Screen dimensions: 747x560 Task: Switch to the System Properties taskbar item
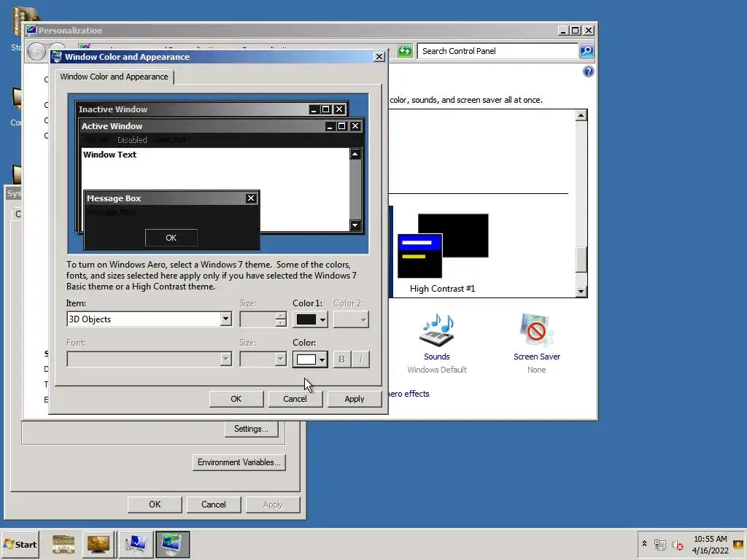tap(136, 544)
